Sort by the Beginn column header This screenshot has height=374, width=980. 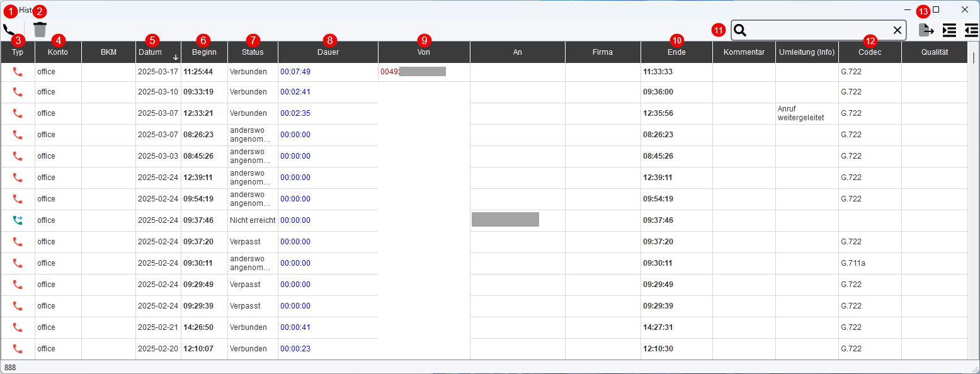point(204,52)
